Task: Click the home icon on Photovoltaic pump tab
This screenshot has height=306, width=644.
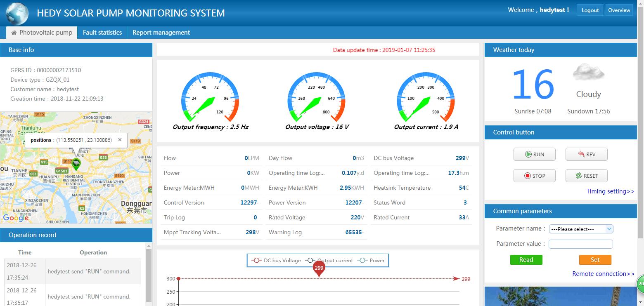Action: [x=14, y=33]
